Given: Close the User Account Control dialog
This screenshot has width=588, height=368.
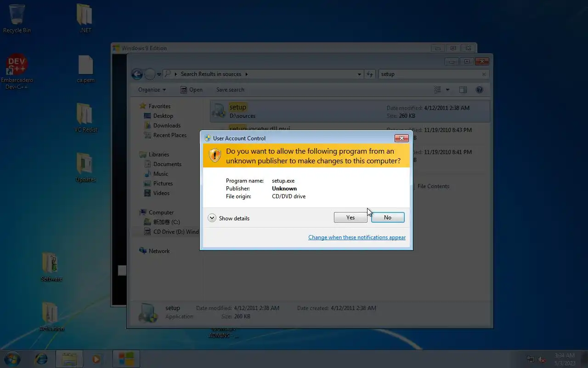Looking at the screenshot, I should pyautogui.click(x=401, y=138).
